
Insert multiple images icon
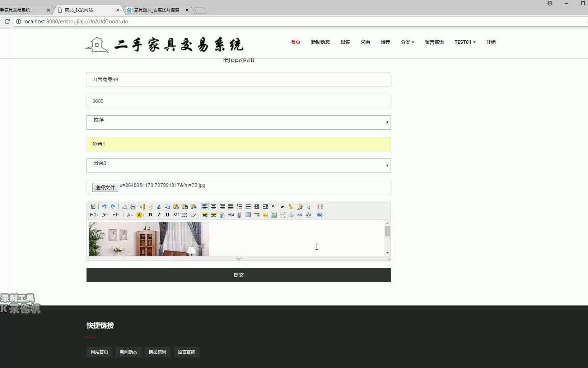(214, 215)
